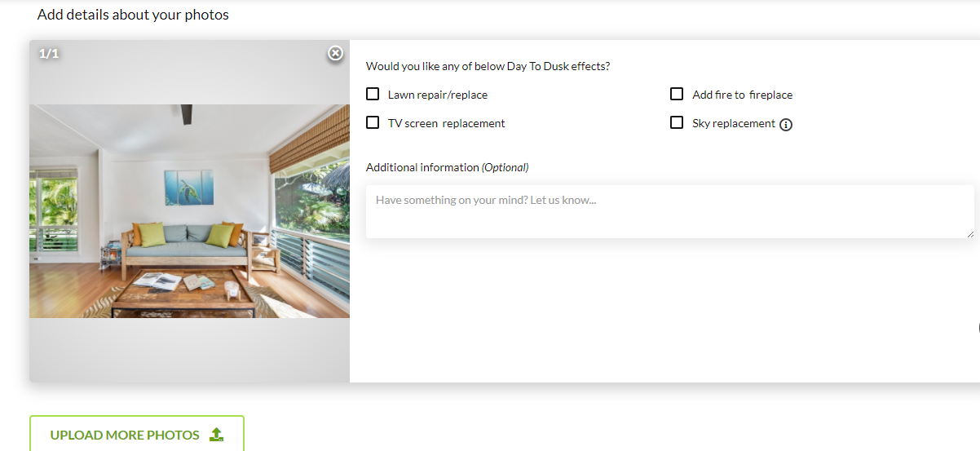Click the "Additional information (Optional)" label
Viewport: 980px width, 451px height.
coord(447,167)
